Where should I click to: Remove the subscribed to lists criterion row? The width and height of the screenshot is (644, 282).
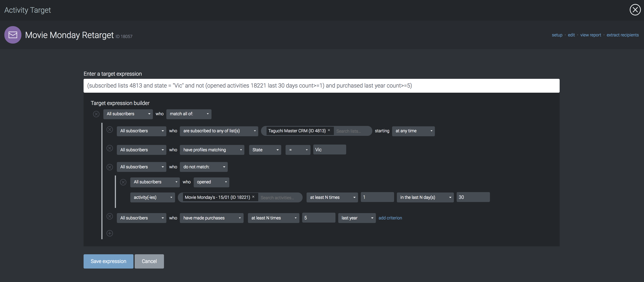click(110, 130)
